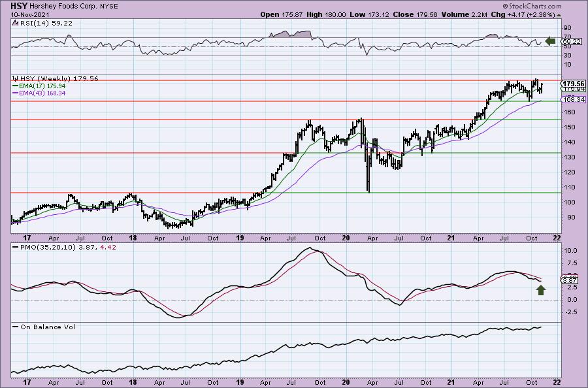Screen dimensions: 588x388
Task: Select the EMA(43) 168.34 legend text
Action: click(42, 93)
